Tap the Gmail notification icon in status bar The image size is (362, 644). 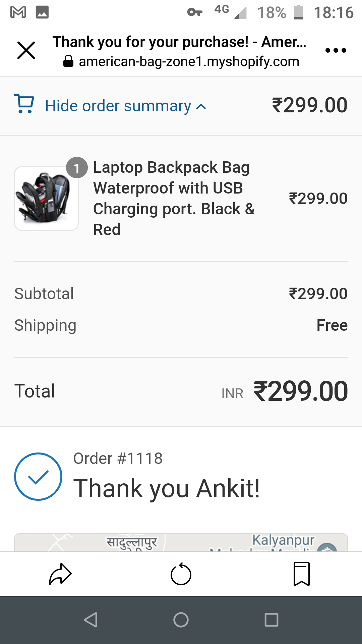coord(18,12)
